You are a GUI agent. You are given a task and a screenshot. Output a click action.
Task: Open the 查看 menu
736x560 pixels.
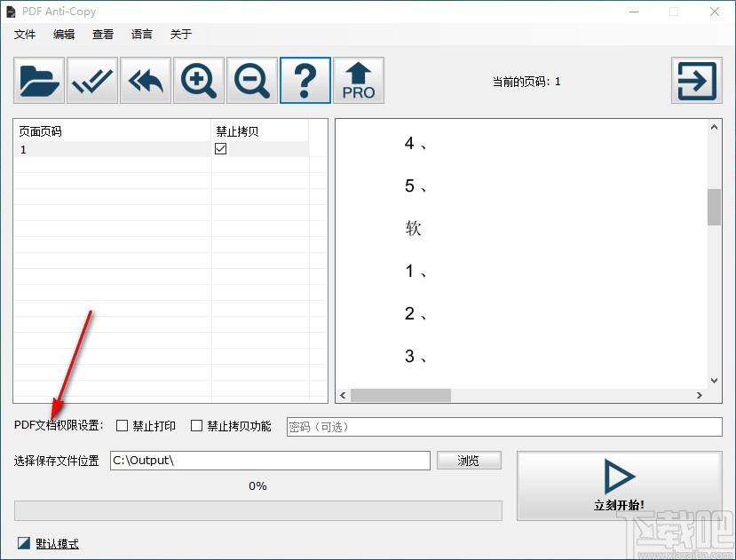tap(102, 35)
